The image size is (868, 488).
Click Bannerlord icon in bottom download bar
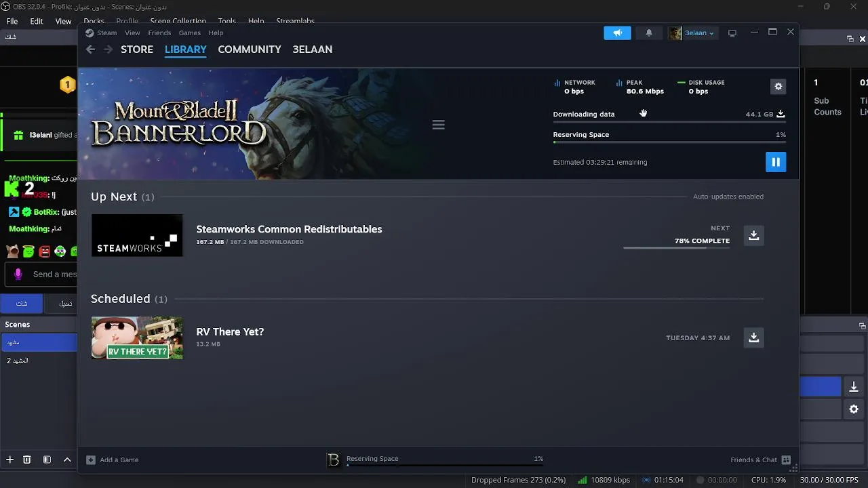click(x=334, y=460)
